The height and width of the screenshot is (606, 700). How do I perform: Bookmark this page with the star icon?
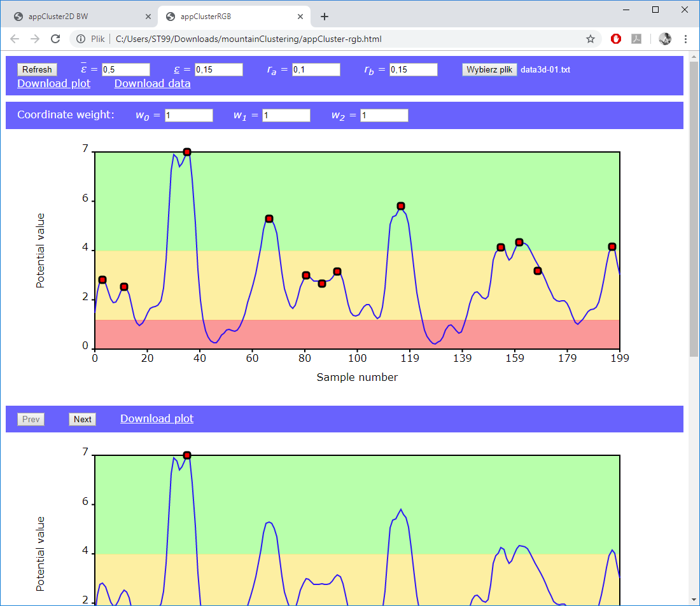[x=591, y=39]
